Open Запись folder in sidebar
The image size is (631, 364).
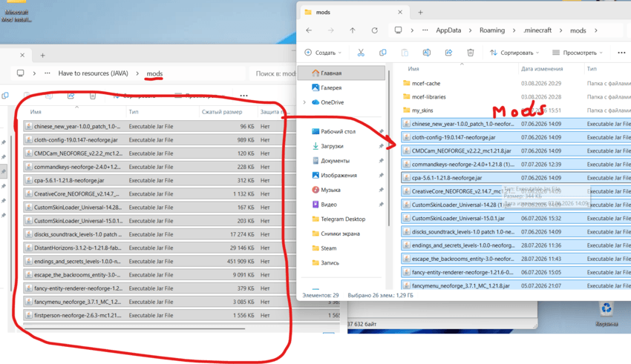point(330,262)
